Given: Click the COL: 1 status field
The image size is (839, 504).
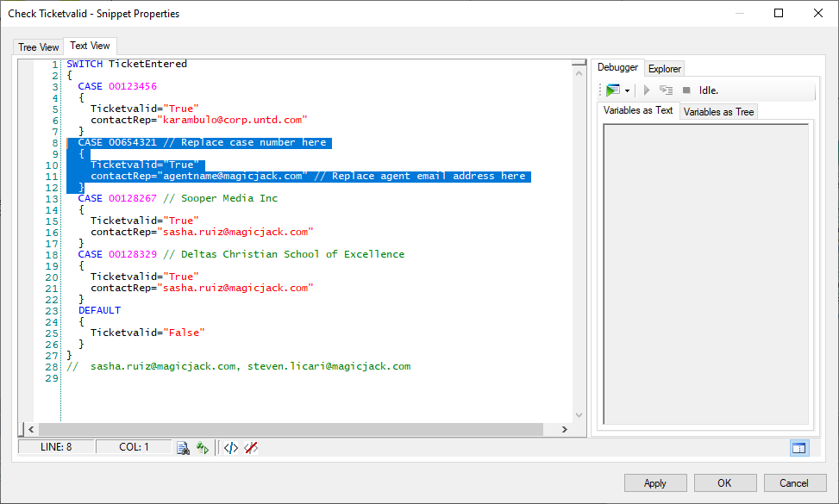Looking at the screenshot, I should 134,447.
